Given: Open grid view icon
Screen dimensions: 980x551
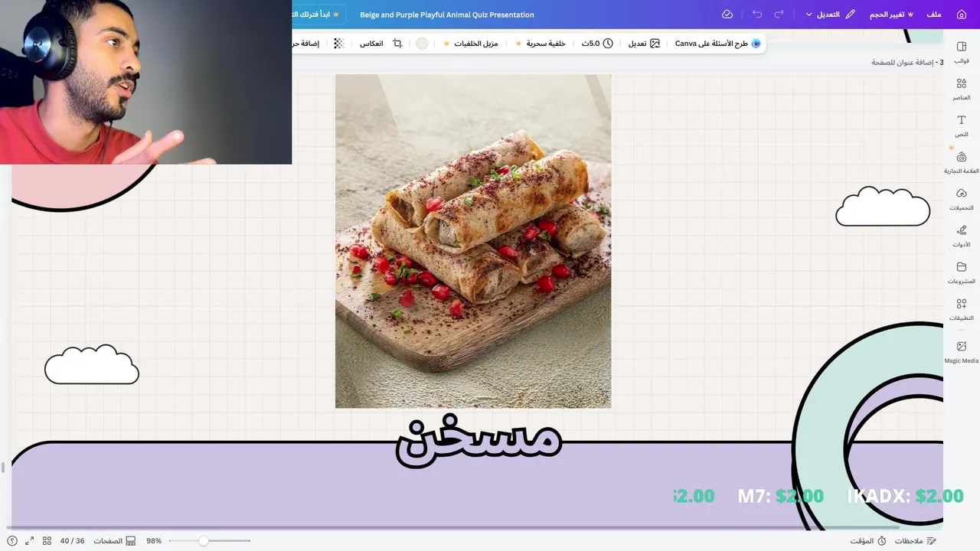Looking at the screenshot, I should [x=47, y=541].
